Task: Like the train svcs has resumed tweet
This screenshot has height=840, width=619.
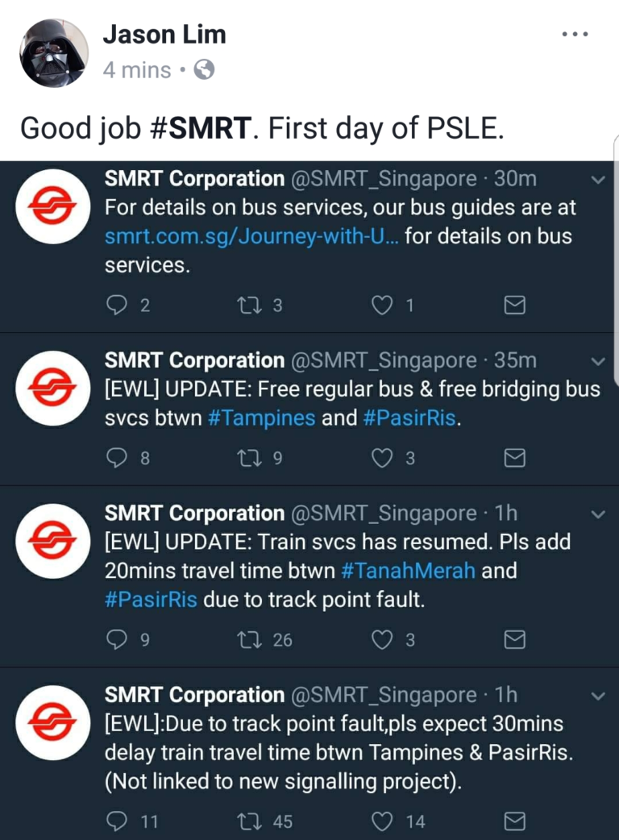Action: click(382, 640)
